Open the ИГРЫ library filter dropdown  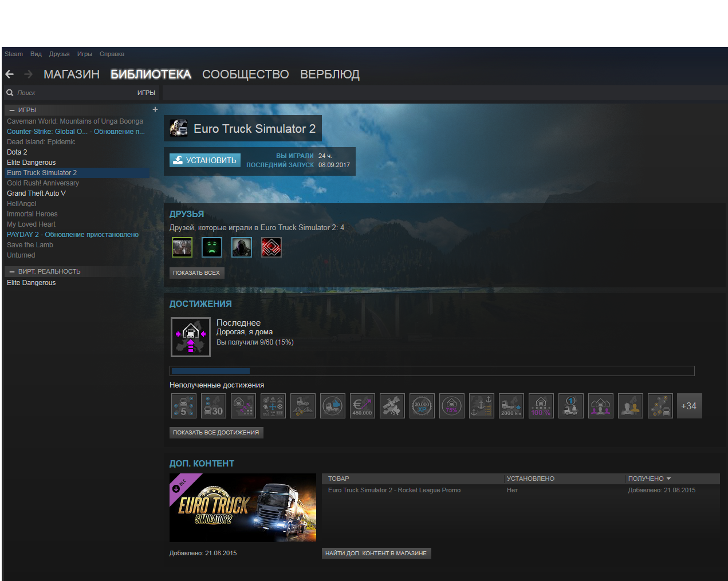(146, 93)
